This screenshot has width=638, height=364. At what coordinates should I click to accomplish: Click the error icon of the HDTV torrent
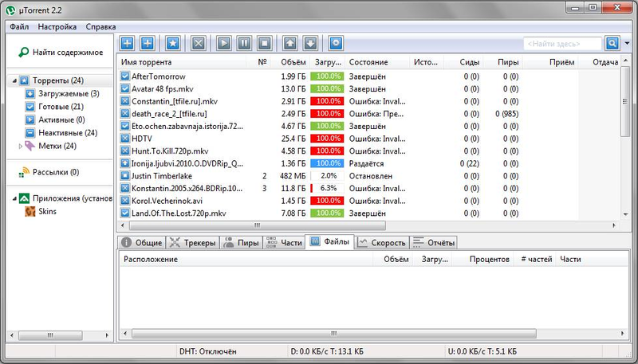pos(125,139)
